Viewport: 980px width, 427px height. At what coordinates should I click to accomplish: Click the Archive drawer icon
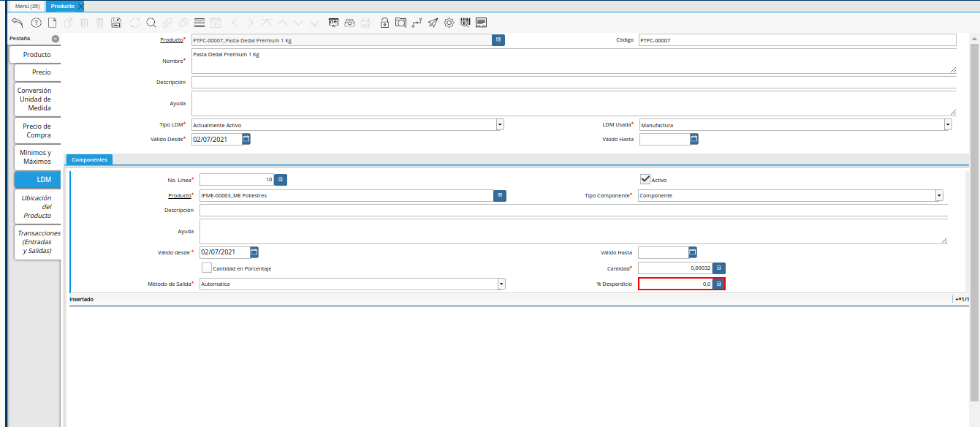coord(350,23)
